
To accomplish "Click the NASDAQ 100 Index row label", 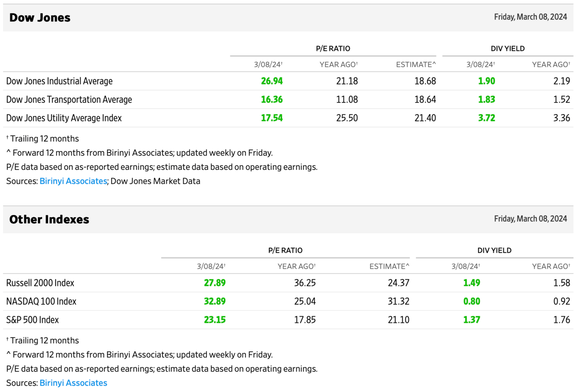I will (41, 301).
